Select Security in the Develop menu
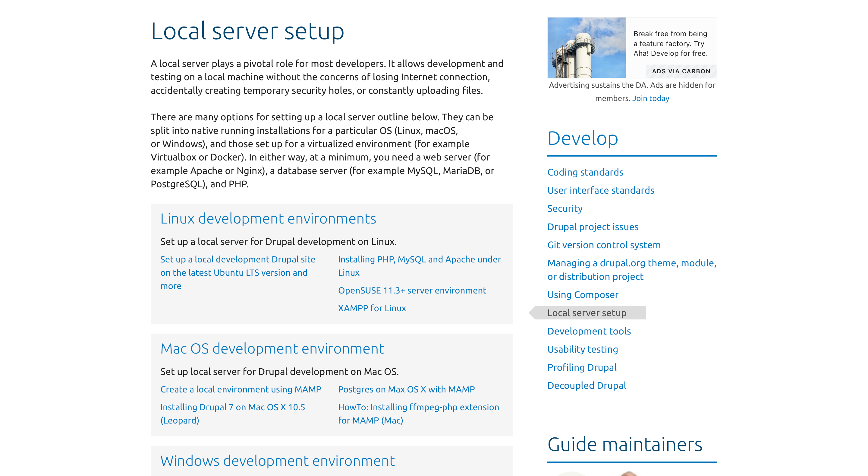The image size is (868, 476). (x=565, y=208)
